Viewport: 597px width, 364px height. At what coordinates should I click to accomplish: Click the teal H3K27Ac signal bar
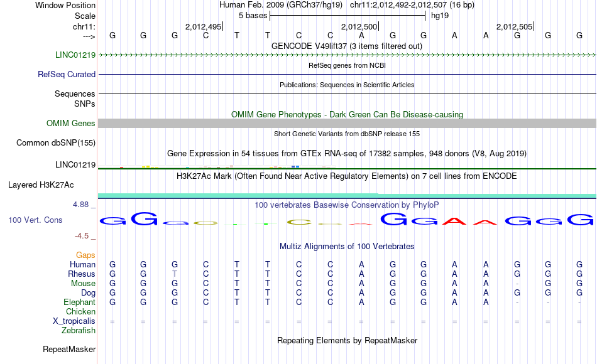[348, 196]
